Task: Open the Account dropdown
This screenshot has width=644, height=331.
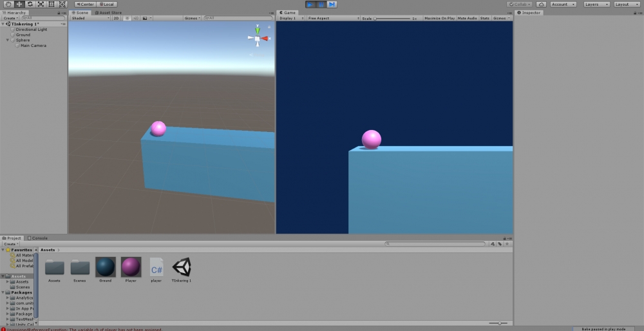Action: click(562, 4)
